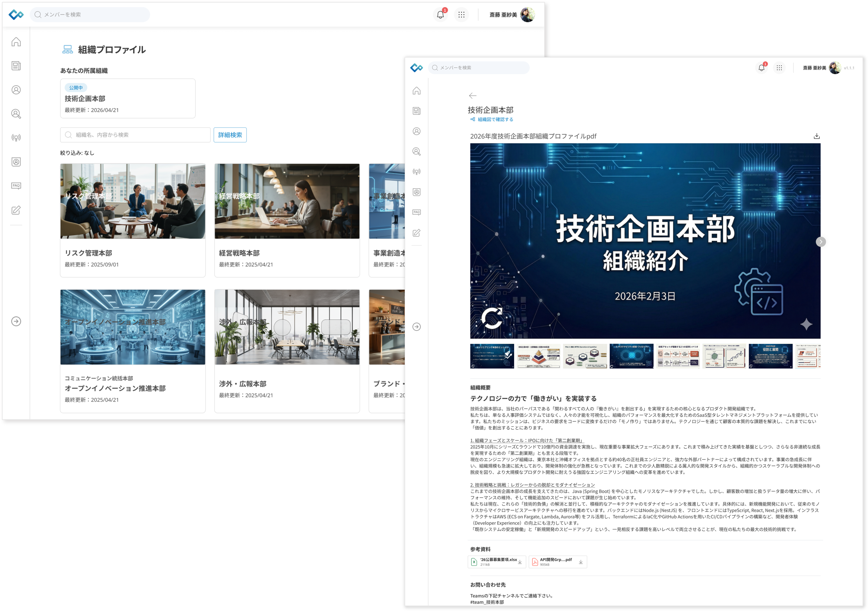Click the 組織名、内容から検索 search field

(135, 135)
